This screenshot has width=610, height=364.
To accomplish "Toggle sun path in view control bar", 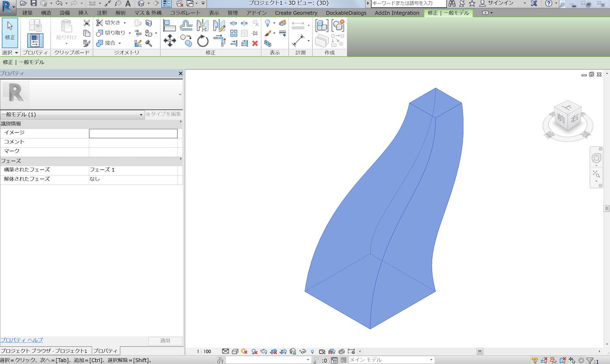I will 244,351.
